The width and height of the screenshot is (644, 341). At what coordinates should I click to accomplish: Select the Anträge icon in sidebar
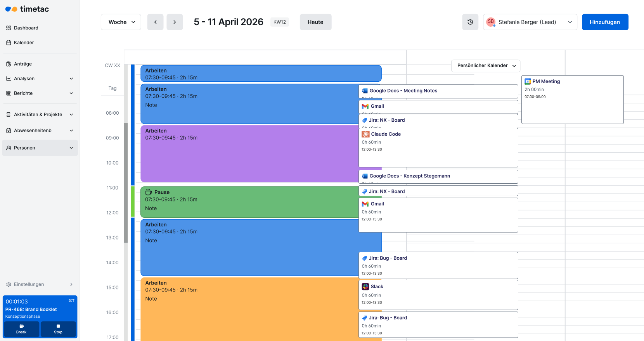9,64
